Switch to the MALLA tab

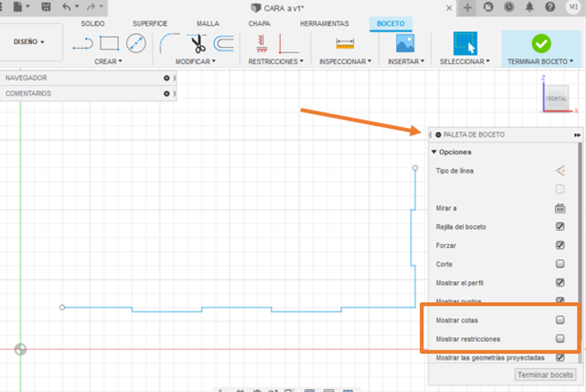click(x=208, y=23)
